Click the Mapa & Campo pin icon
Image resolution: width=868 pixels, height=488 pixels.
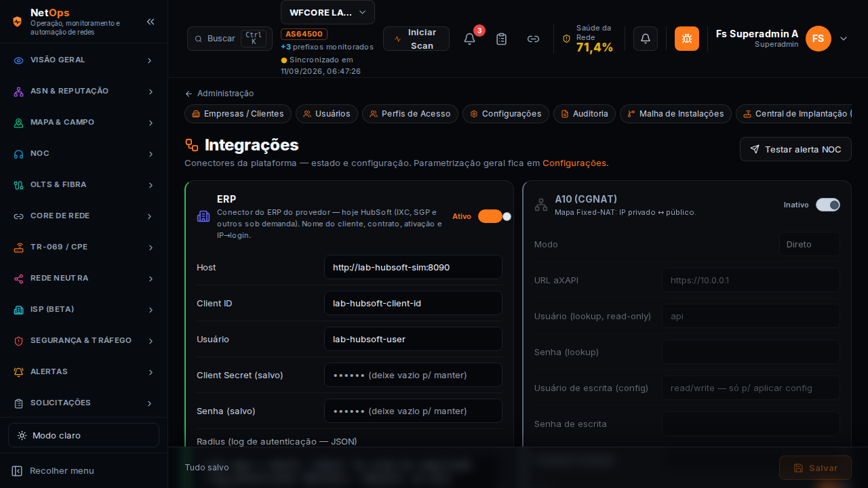pos(19,123)
